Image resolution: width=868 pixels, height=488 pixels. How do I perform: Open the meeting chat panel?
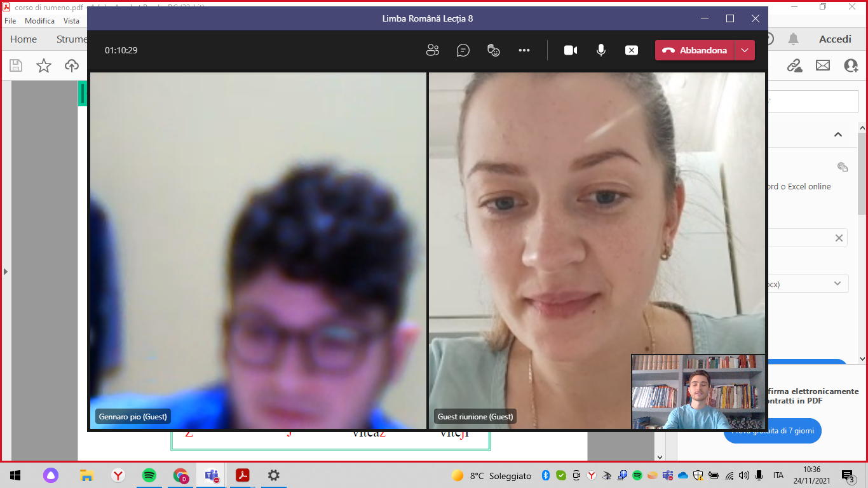click(x=463, y=50)
